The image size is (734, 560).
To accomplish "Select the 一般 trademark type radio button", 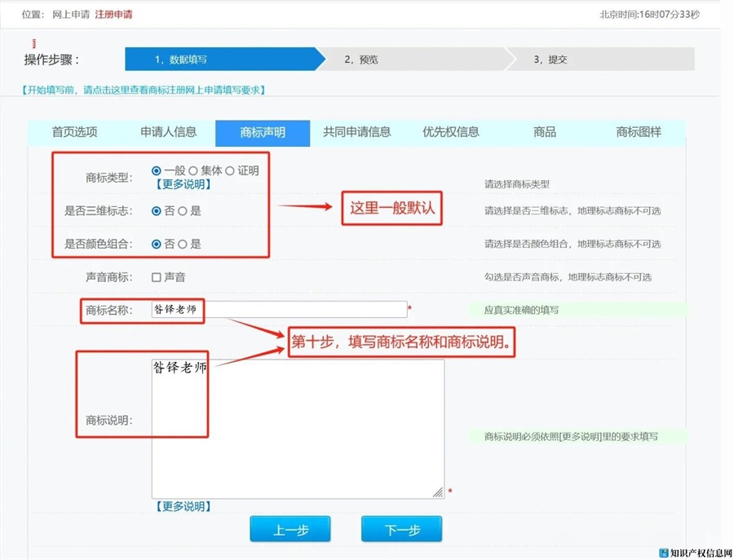I will pos(157,171).
